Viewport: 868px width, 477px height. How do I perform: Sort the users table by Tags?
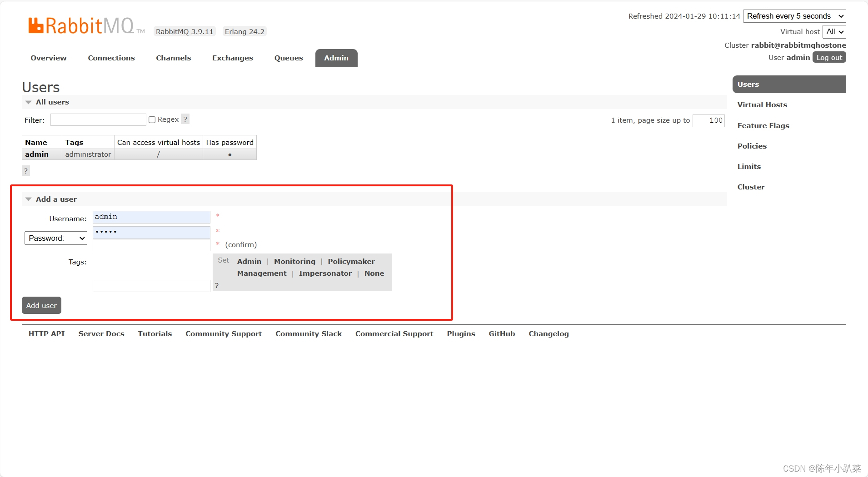[74, 143]
